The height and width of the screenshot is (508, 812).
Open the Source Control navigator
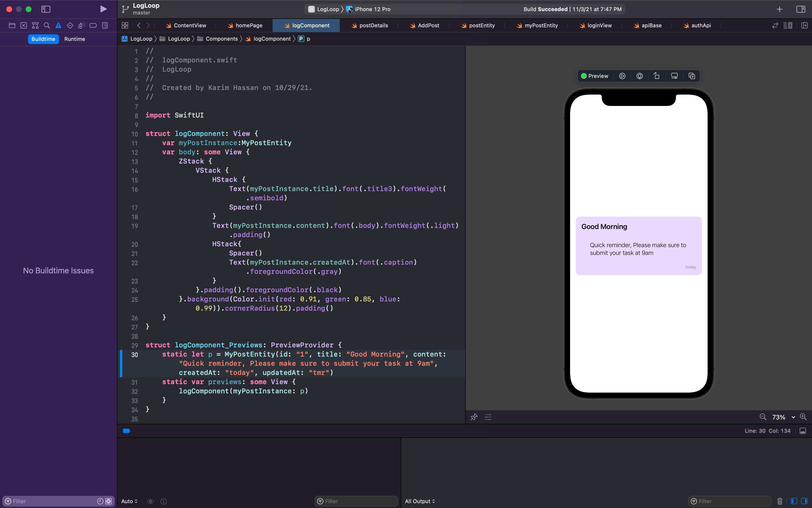(x=23, y=26)
